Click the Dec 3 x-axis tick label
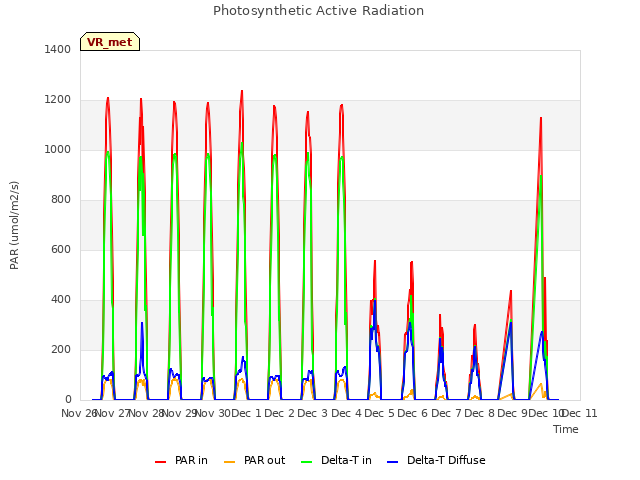 [313, 413]
